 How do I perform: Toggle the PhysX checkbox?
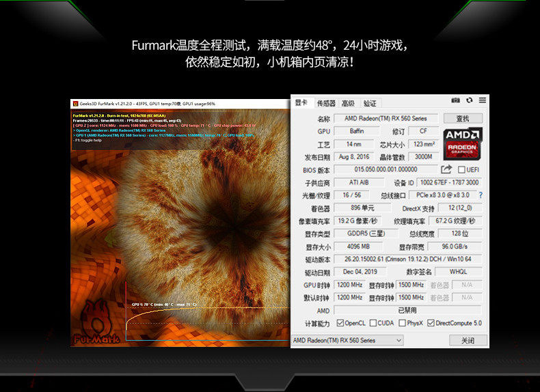coord(402,323)
